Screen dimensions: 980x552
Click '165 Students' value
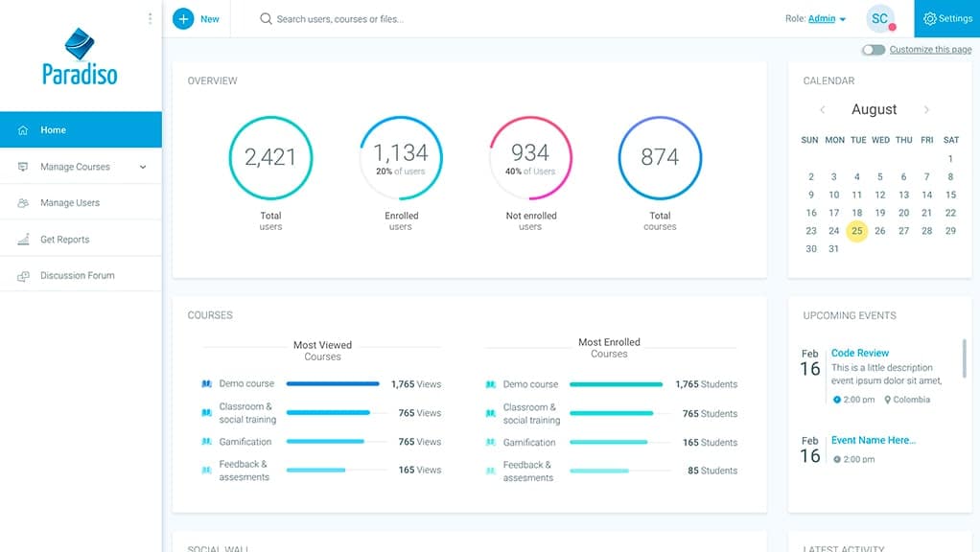tap(710, 442)
